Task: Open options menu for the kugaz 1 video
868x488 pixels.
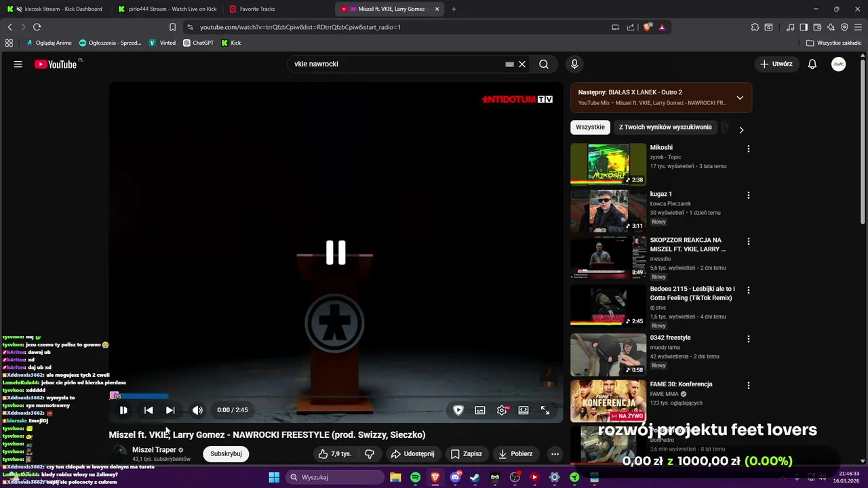Action: 749,195
